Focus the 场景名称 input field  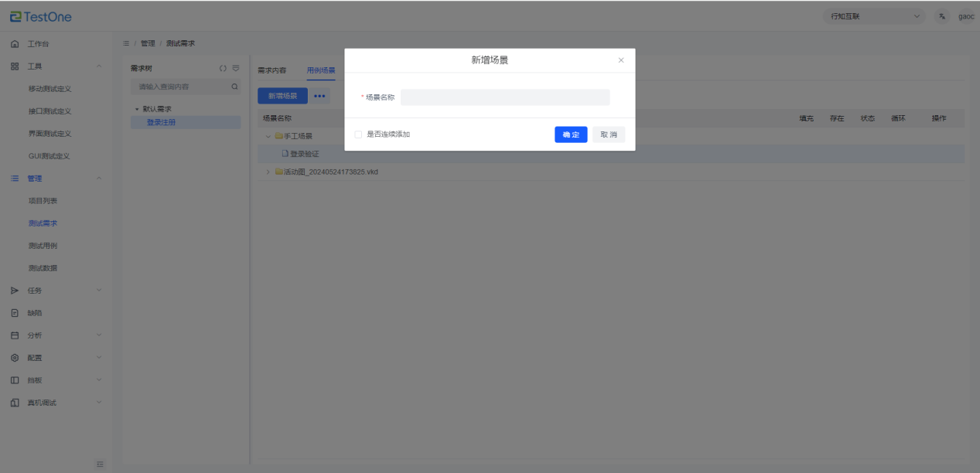pyautogui.click(x=505, y=97)
